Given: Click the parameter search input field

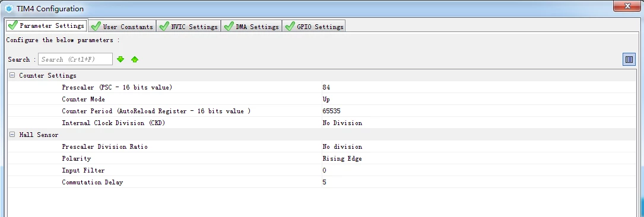Looking at the screenshot, I should (x=75, y=59).
